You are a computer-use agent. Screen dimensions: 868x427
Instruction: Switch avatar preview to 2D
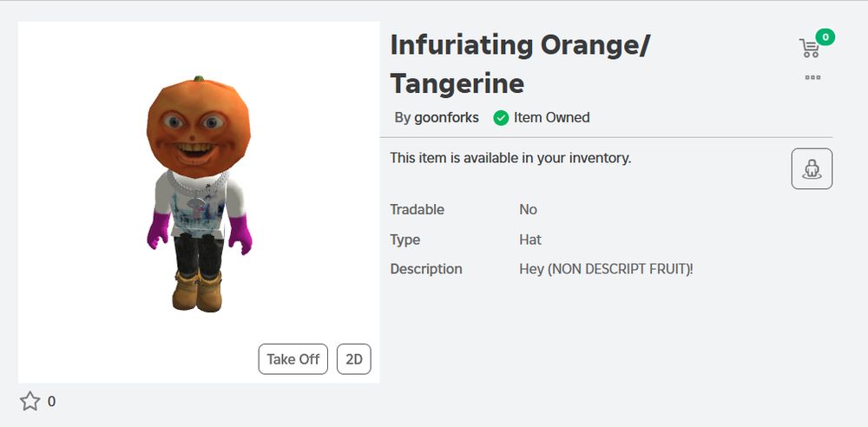354,359
